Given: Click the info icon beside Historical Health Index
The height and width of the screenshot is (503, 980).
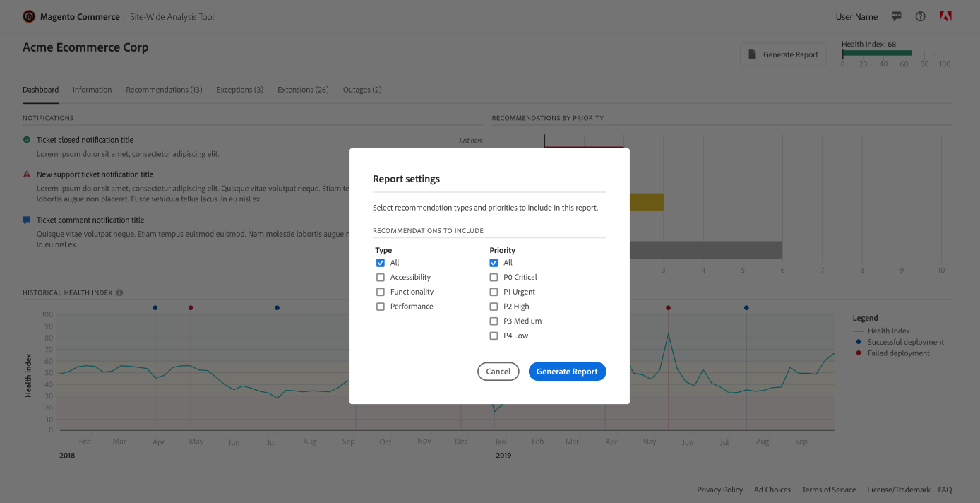Looking at the screenshot, I should [119, 292].
